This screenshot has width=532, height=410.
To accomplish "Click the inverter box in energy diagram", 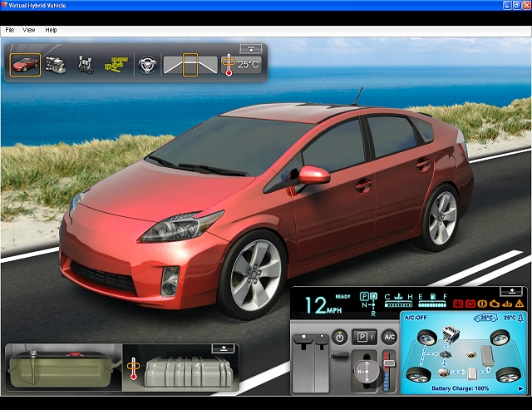I will (472, 373).
